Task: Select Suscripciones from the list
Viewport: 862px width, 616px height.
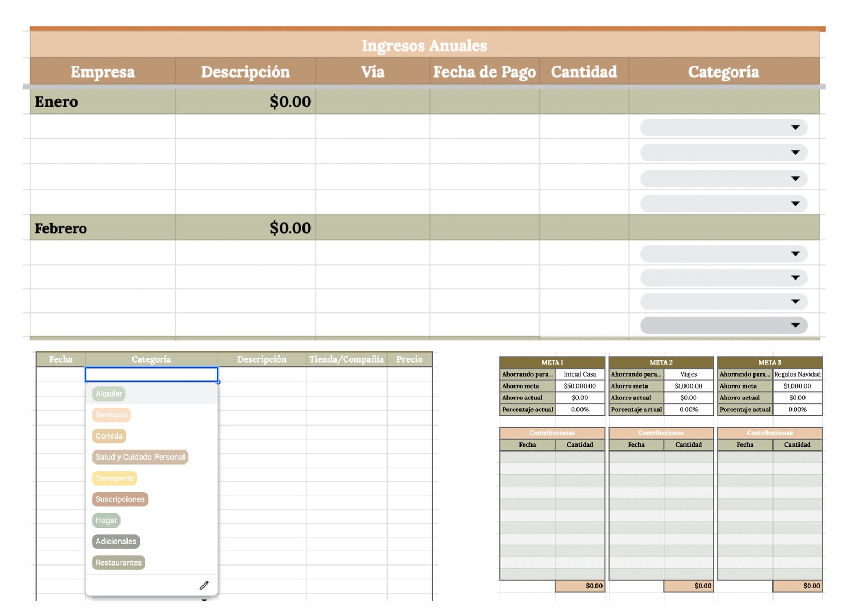Action: [120, 499]
